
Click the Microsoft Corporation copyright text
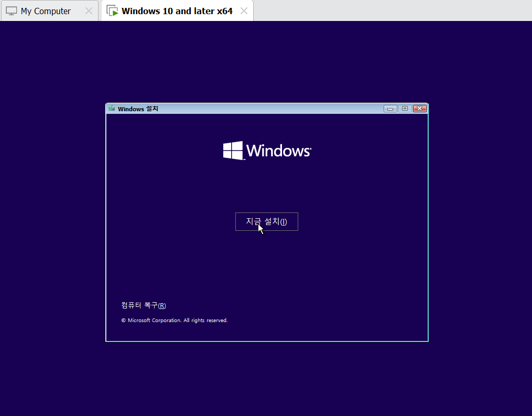click(x=175, y=320)
